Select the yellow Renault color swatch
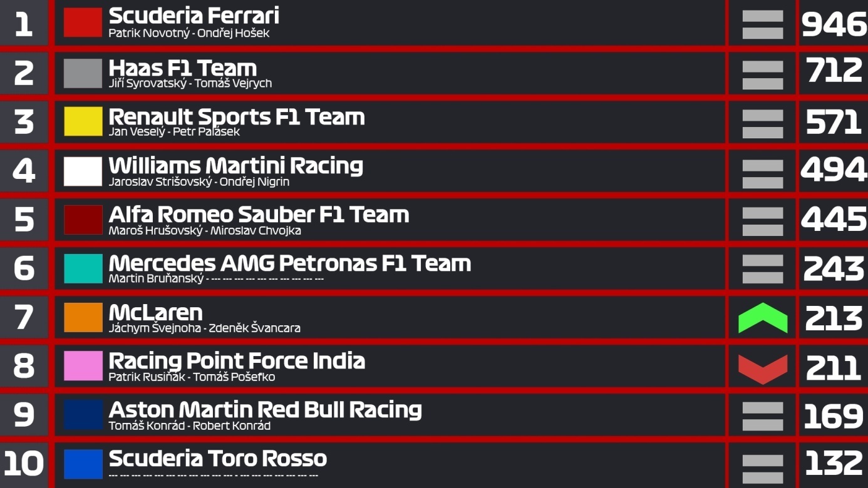The height and width of the screenshot is (488, 868). pos(83,121)
